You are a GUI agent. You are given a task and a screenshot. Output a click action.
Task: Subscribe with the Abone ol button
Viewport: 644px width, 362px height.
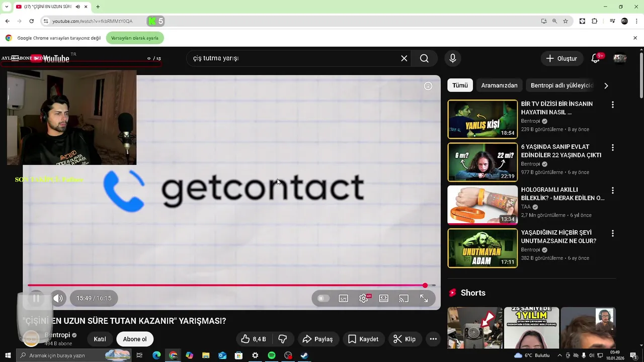click(x=135, y=339)
